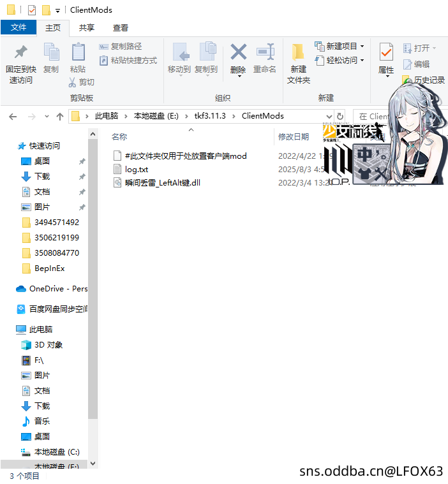The image size is (448, 484).
Task: Open 本地磁盘 (C:) in sidebar
Action: [x=57, y=452]
